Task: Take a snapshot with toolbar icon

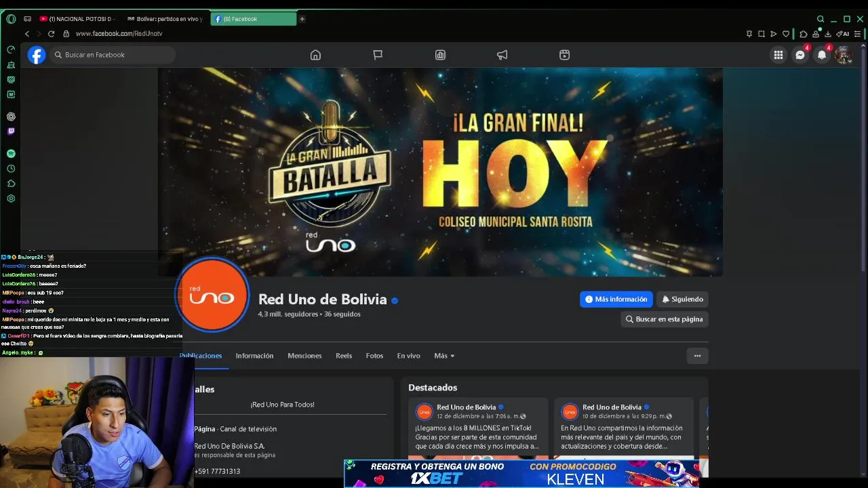Action: [x=761, y=34]
